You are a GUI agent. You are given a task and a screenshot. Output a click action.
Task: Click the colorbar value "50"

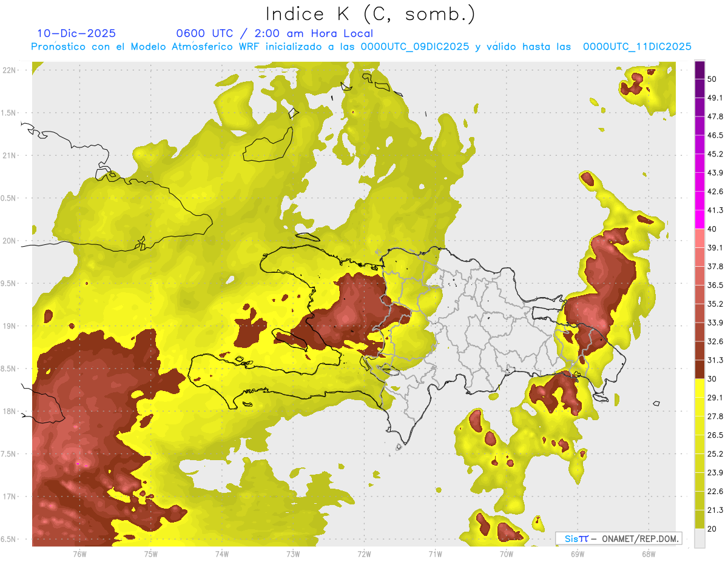click(x=713, y=79)
